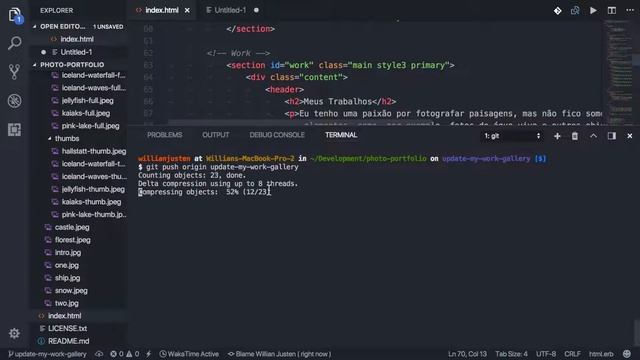Open LICENSE.txt in explorer

pyautogui.click(x=67, y=328)
